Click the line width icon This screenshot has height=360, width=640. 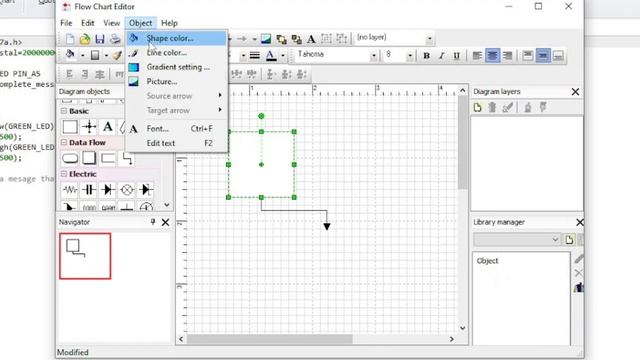(x=255, y=56)
